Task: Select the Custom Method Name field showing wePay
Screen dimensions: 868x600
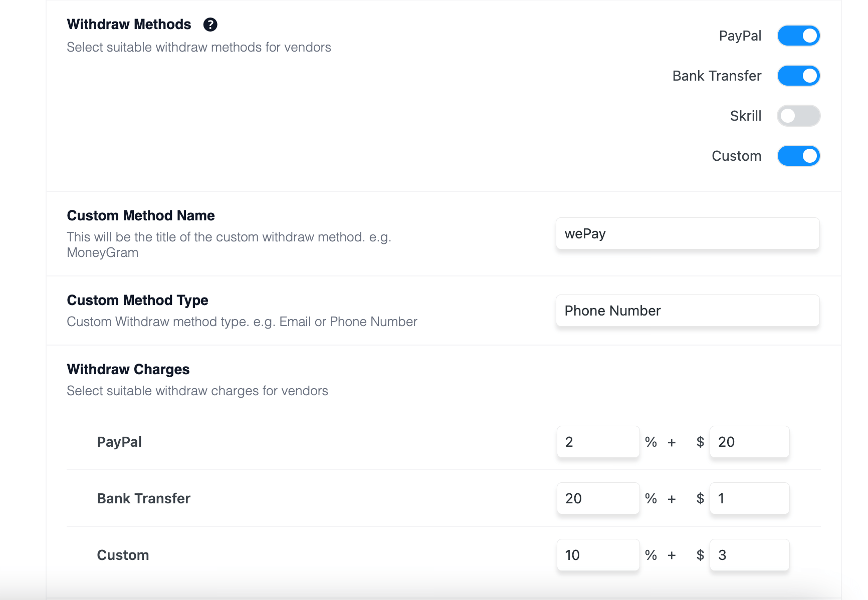Action: coord(687,233)
